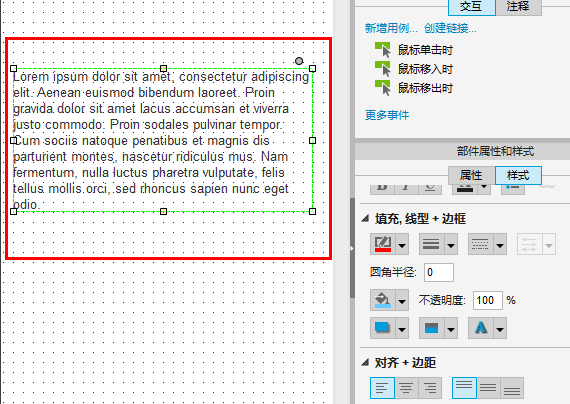
Task: Switch to the 注释 tab
Action: pos(518,7)
